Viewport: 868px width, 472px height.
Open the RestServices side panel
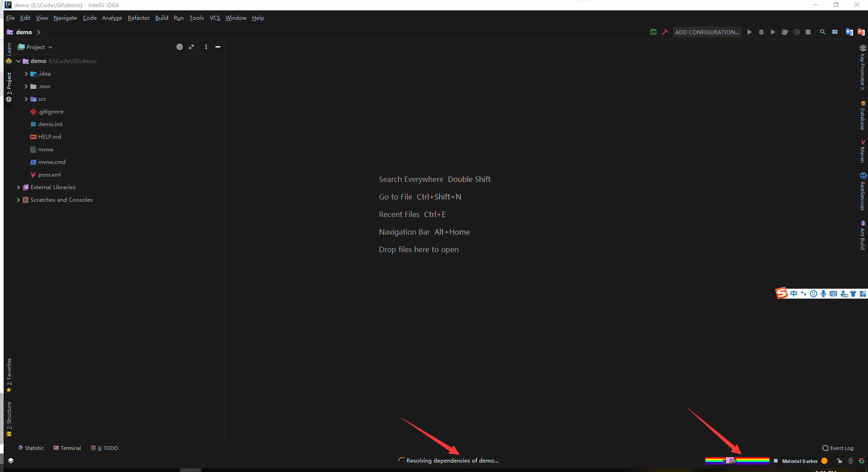(x=863, y=192)
